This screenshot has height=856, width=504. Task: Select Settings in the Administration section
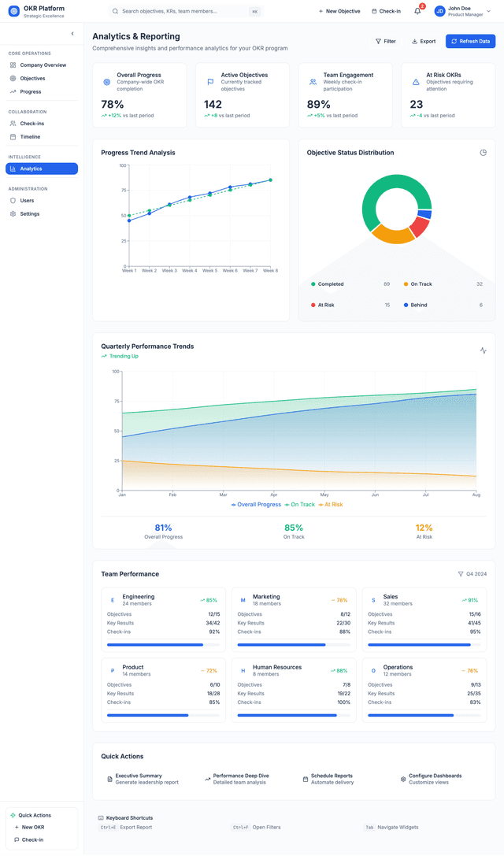(x=29, y=213)
